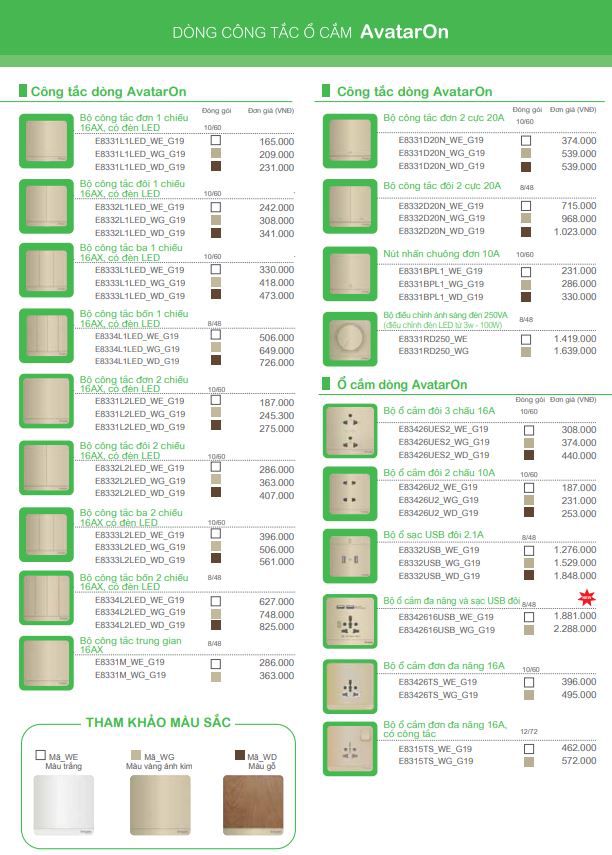Screen dimensions: 612x855
Task: Select the four-gang 1-way switch picture
Action: 46,335
